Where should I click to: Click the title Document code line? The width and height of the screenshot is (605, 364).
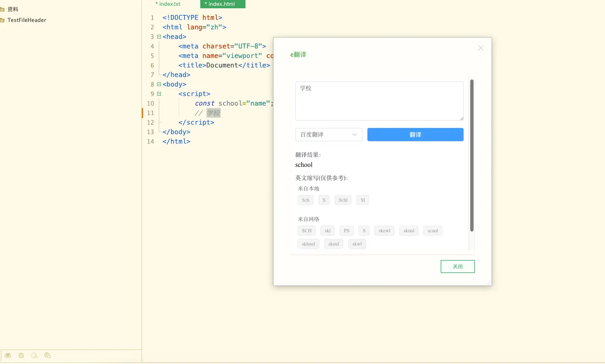click(x=224, y=65)
